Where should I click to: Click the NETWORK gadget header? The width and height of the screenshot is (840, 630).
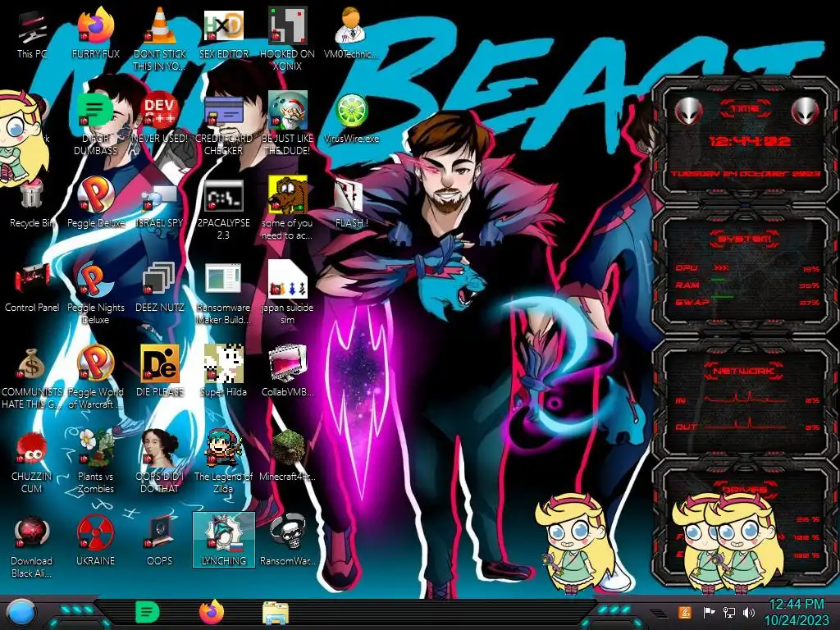click(x=743, y=371)
